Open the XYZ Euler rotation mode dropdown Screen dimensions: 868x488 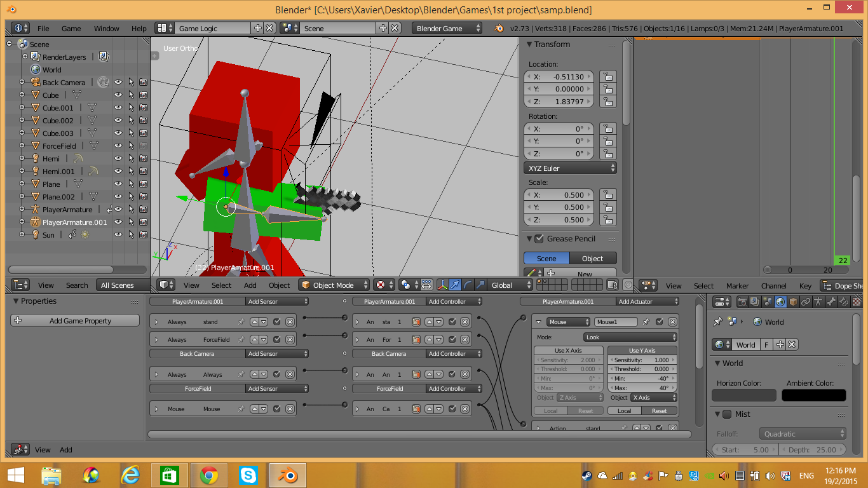pyautogui.click(x=571, y=168)
